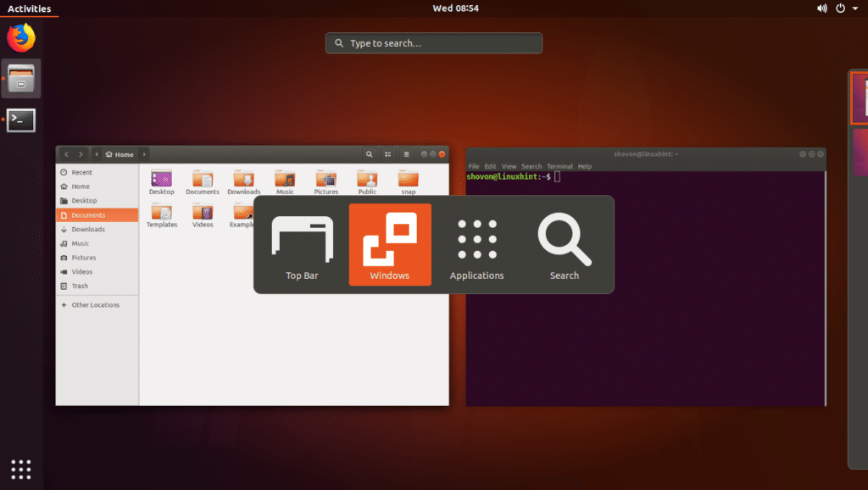
Task: Open the Music folder in Files
Action: (285, 181)
